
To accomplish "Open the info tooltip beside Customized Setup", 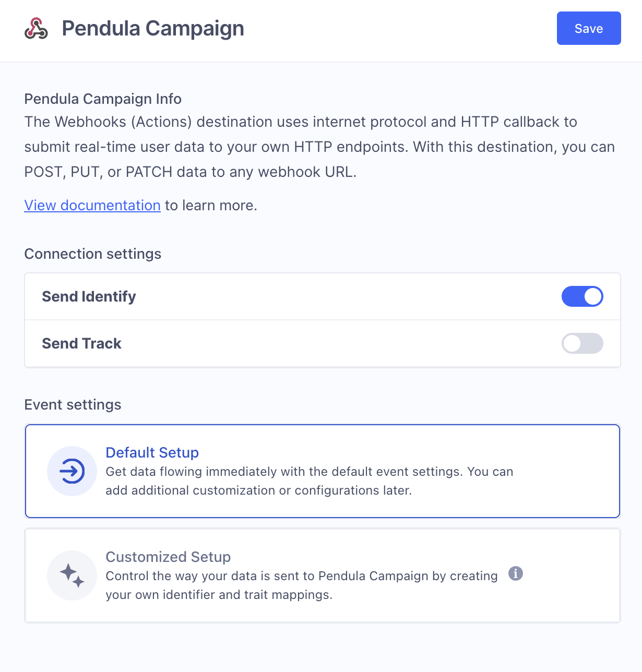I will [516, 574].
